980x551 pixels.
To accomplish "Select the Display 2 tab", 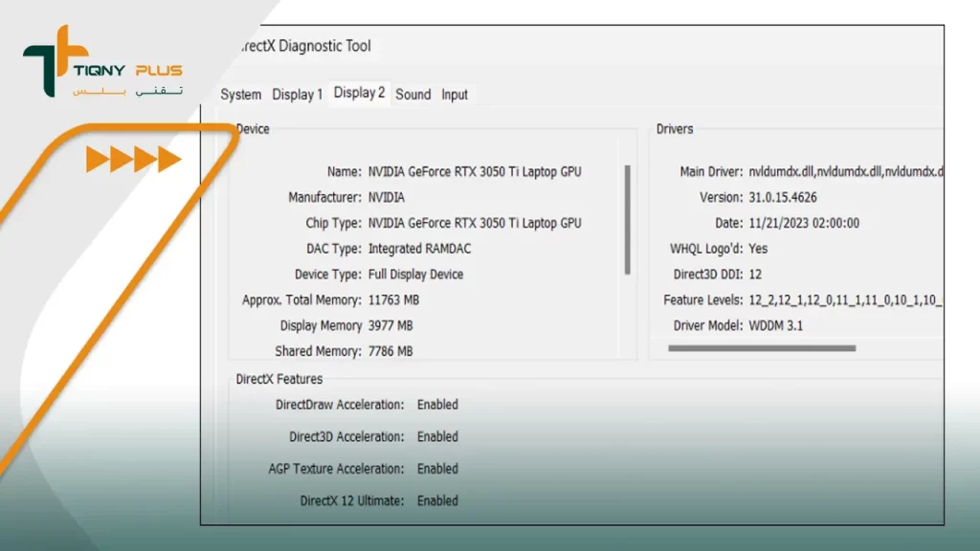I will [359, 93].
